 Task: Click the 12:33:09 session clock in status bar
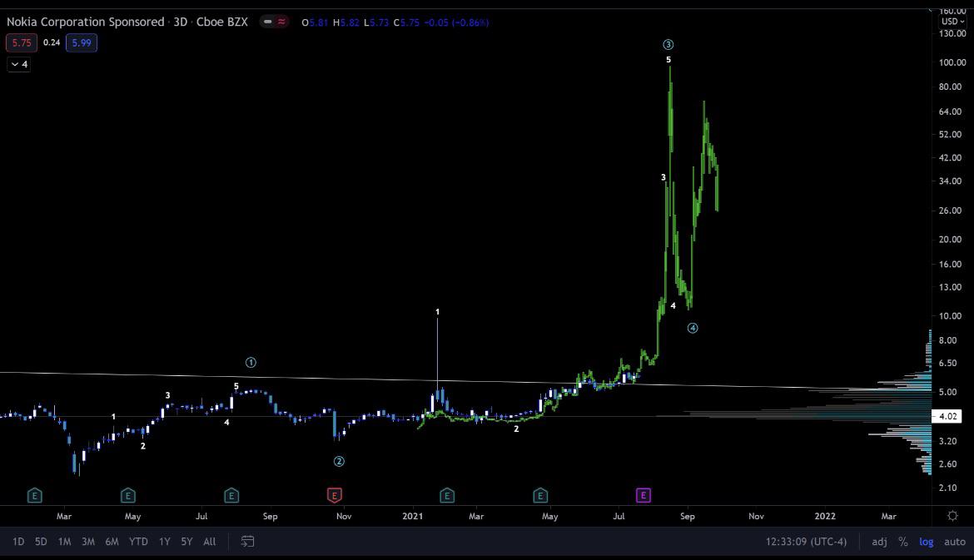[x=806, y=542]
